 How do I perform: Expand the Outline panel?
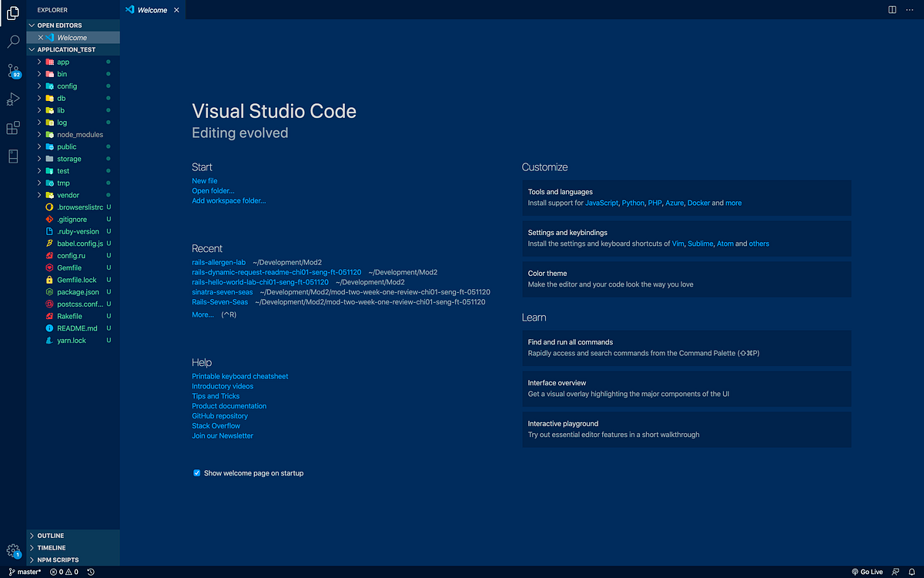point(73,536)
